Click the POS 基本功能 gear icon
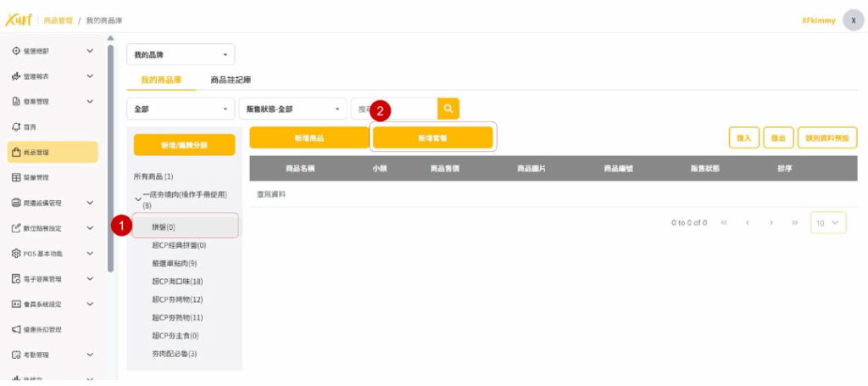Viewport: 868px width, 386px height. (15, 254)
